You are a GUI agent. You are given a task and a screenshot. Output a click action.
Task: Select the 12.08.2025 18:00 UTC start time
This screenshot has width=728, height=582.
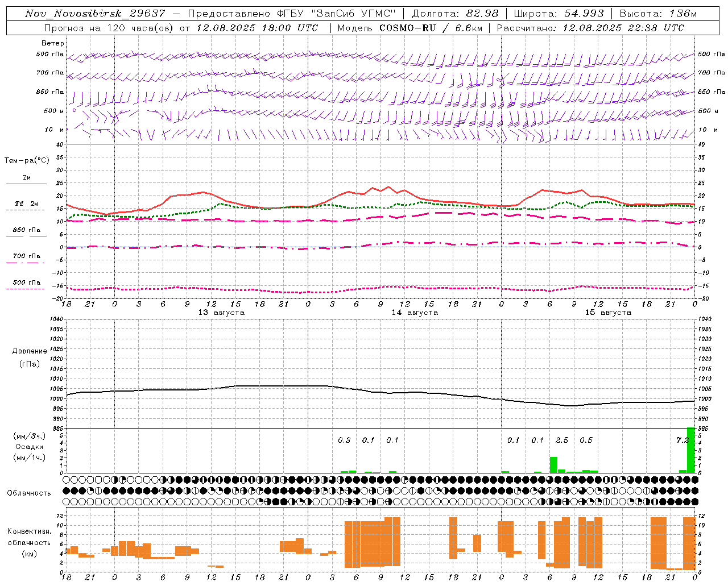(x=257, y=28)
